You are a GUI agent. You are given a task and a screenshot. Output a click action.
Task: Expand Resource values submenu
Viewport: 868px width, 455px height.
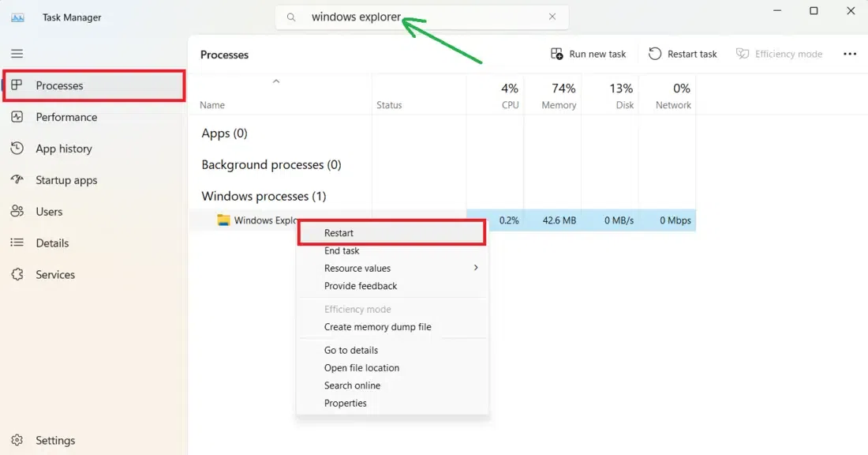click(392, 269)
